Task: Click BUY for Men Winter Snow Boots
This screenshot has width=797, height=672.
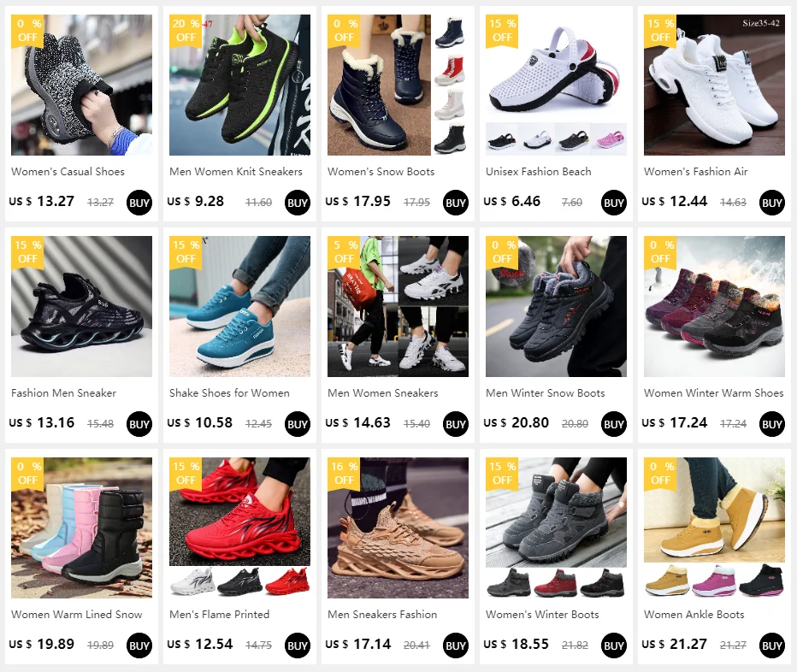Action: 613,424
